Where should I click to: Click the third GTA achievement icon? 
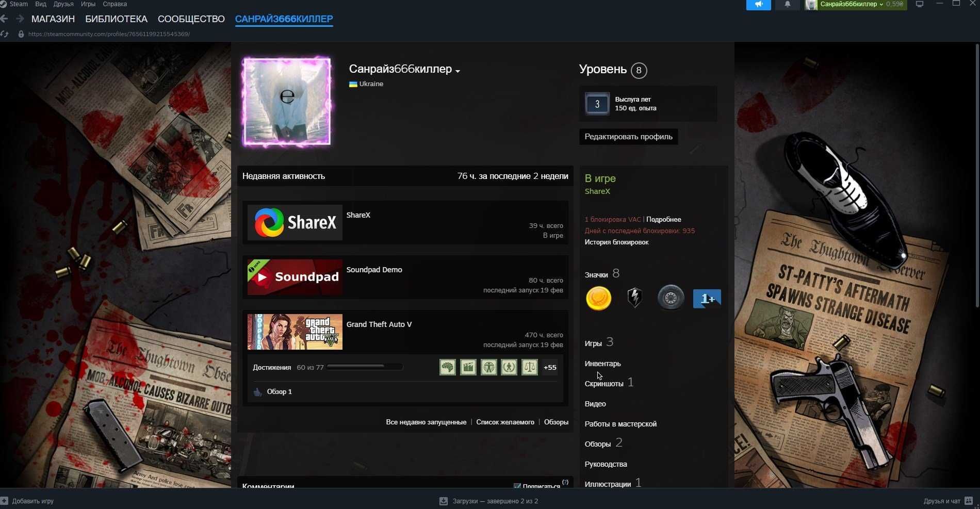tap(488, 367)
